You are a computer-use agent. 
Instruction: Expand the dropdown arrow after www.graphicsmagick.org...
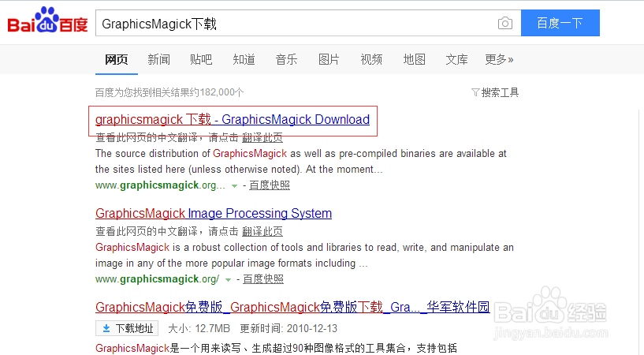(x=234, y=186)
